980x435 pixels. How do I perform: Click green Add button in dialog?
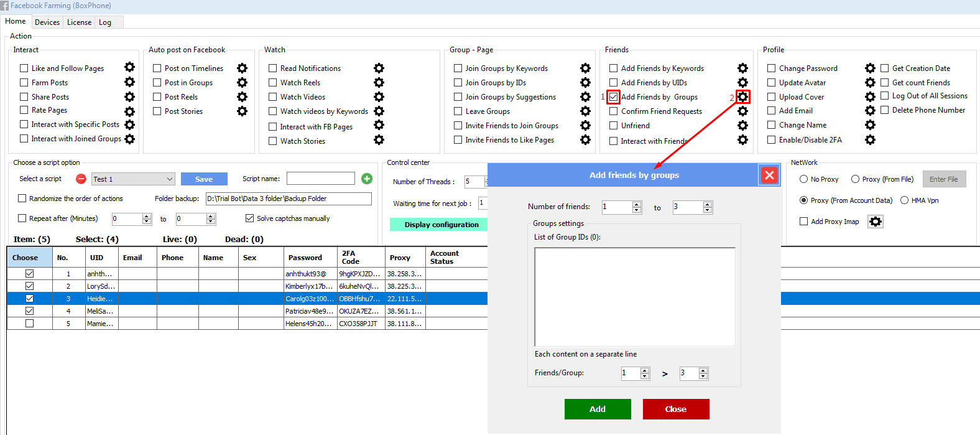pyautogui.click(x=598, y=409)
